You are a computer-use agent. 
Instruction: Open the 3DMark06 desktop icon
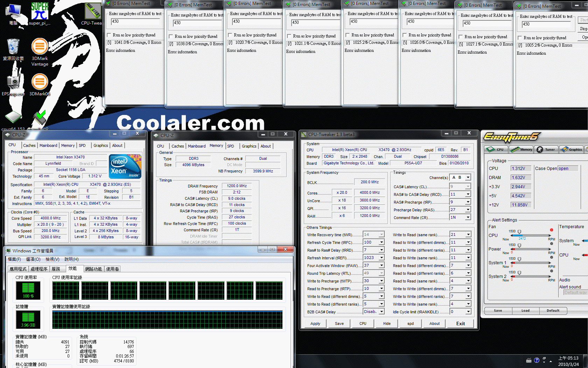pos(40,84)
